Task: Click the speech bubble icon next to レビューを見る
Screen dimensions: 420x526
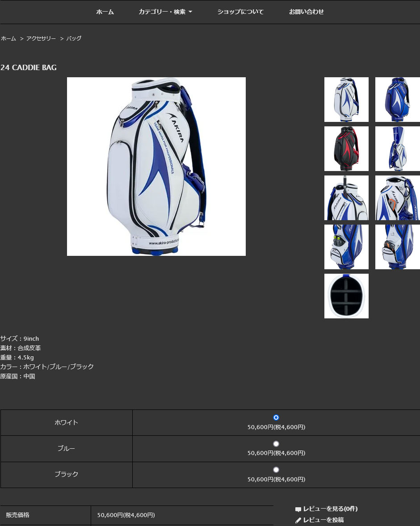Action: point(298,509)
